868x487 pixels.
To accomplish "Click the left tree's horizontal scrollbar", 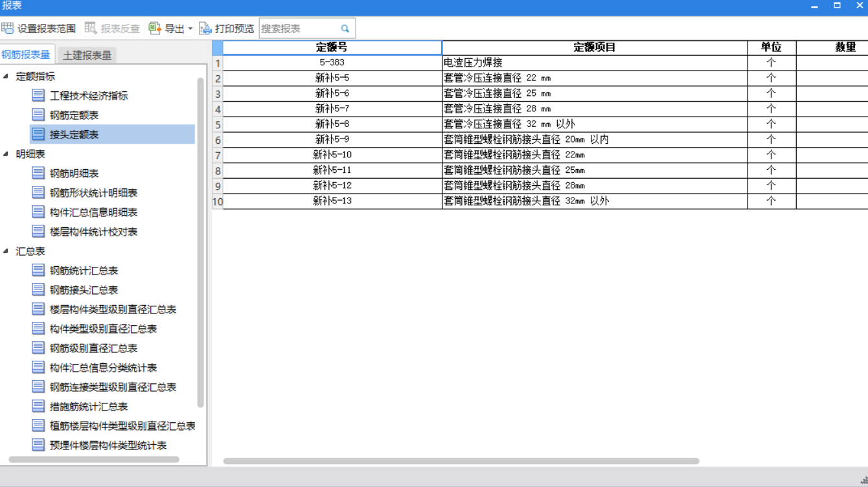I will click(94, 460).
